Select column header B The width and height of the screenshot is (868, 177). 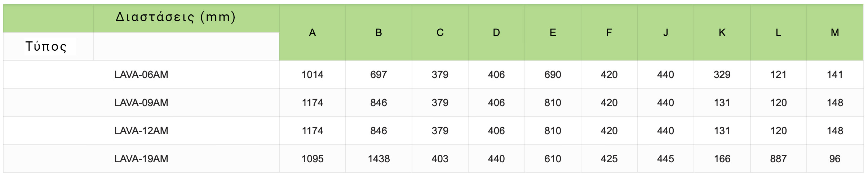(x=378, y=33)
